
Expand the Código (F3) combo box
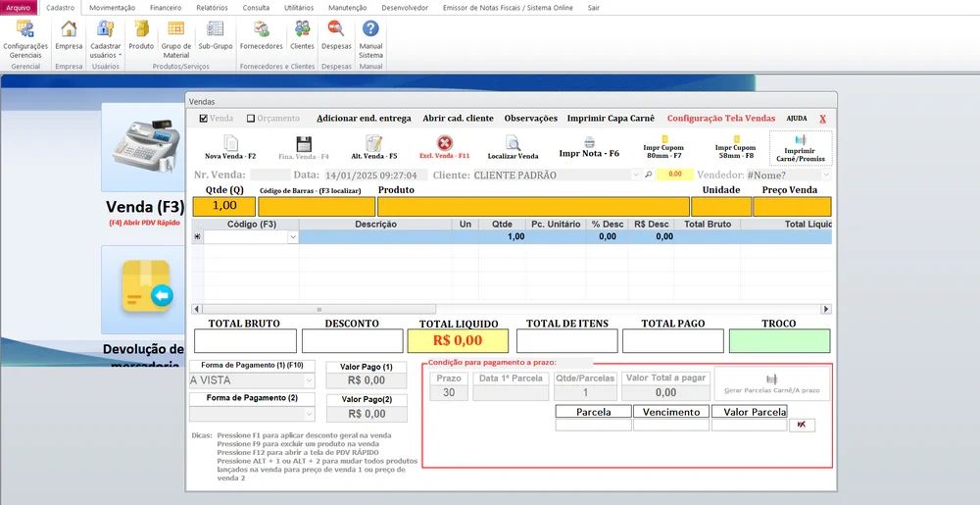point(292,236)
